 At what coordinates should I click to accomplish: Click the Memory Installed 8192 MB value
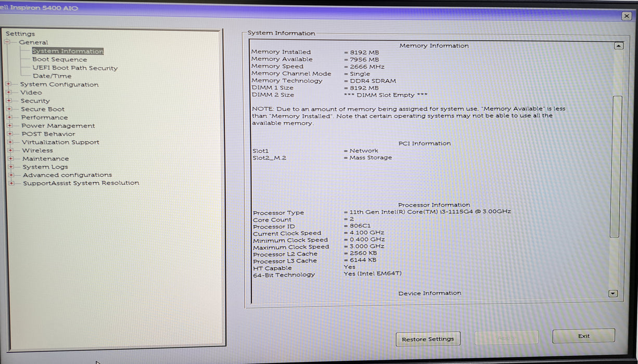tap(363, 52)
